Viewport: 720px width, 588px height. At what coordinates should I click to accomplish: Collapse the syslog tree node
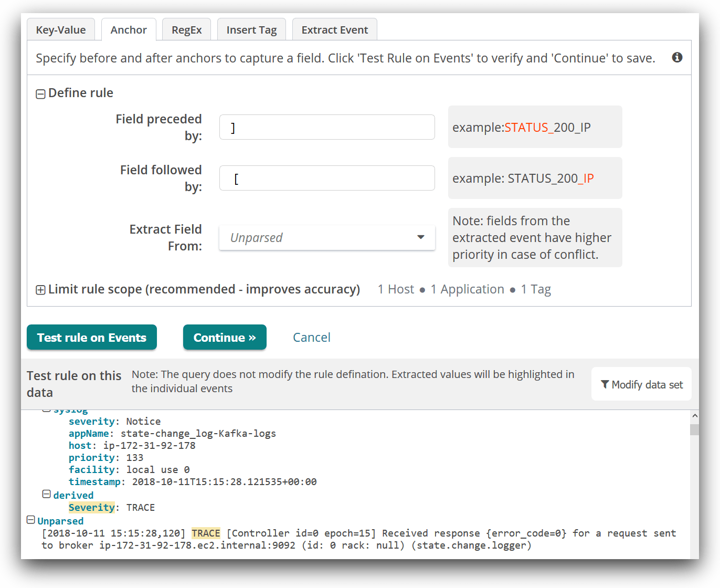[x=46, y=411]
